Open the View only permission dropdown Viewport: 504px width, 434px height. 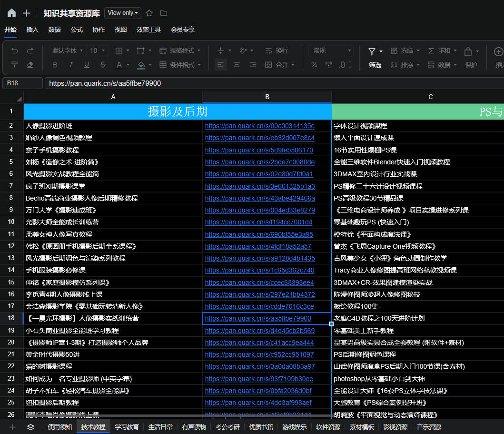(x=123, y=13)
